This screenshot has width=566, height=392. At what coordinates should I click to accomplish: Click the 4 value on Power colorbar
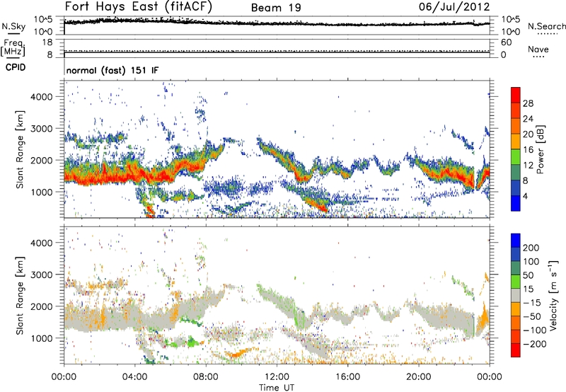pos(526,196)
